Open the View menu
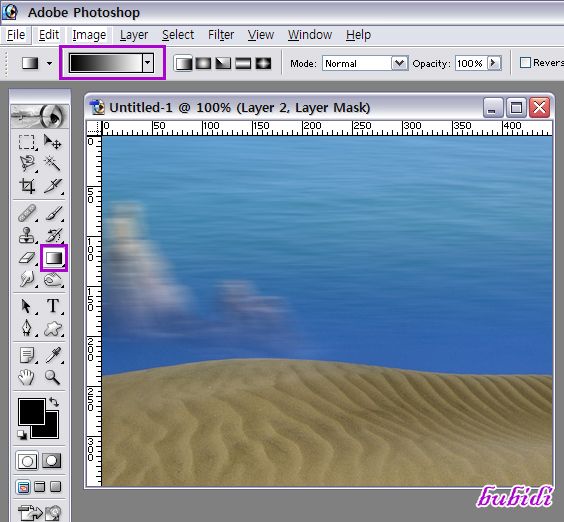 (261, 35)
